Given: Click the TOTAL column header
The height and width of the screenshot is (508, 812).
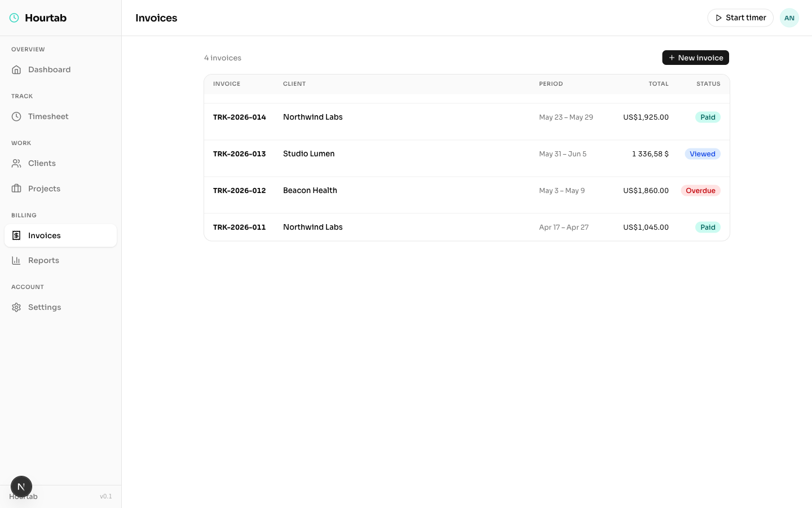Looking at the screenshot, I should [658, 84].
